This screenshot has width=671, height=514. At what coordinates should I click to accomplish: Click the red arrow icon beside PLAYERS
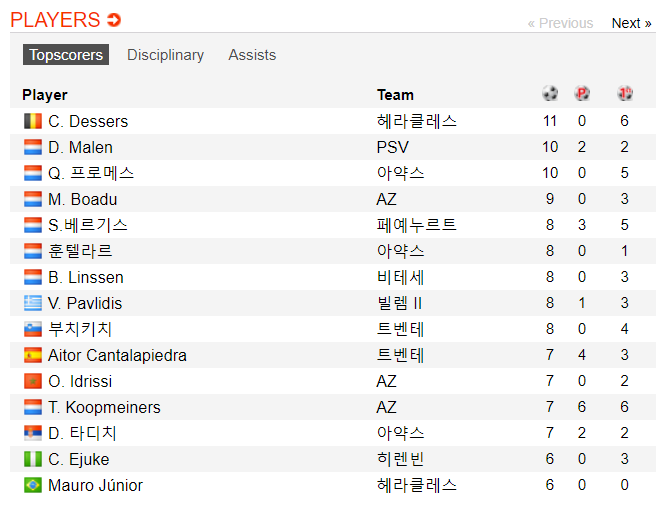[114, 20]
